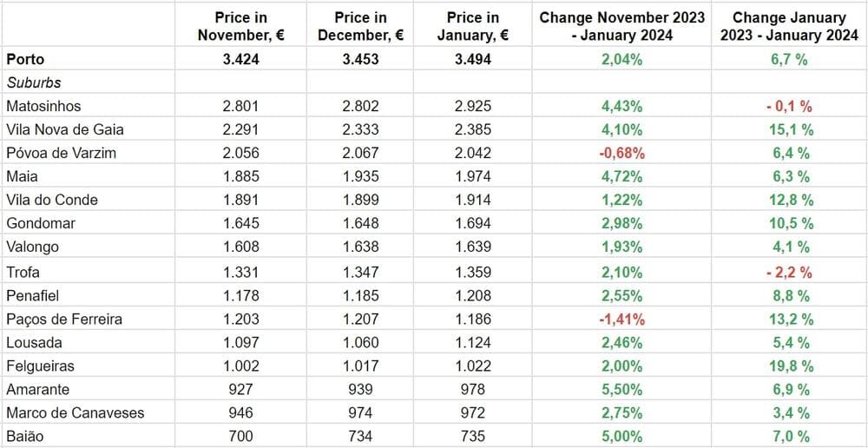Select Matosinhos' -0,1 % yearly change

788,106
